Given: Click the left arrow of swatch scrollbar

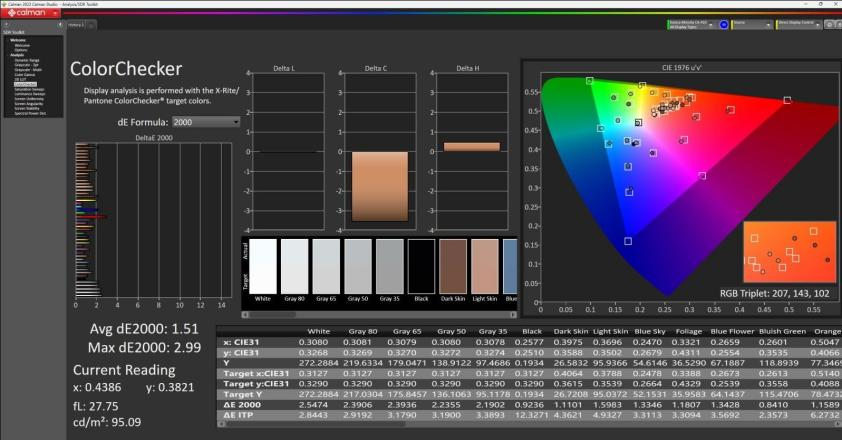Looking at the screenshot, I should 245,315.
